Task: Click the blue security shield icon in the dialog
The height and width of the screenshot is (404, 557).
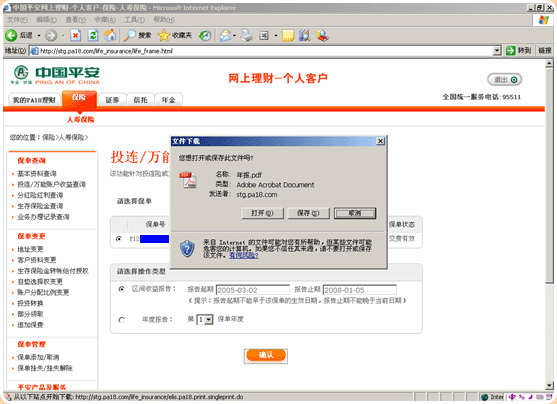Action: pos(187,248)
